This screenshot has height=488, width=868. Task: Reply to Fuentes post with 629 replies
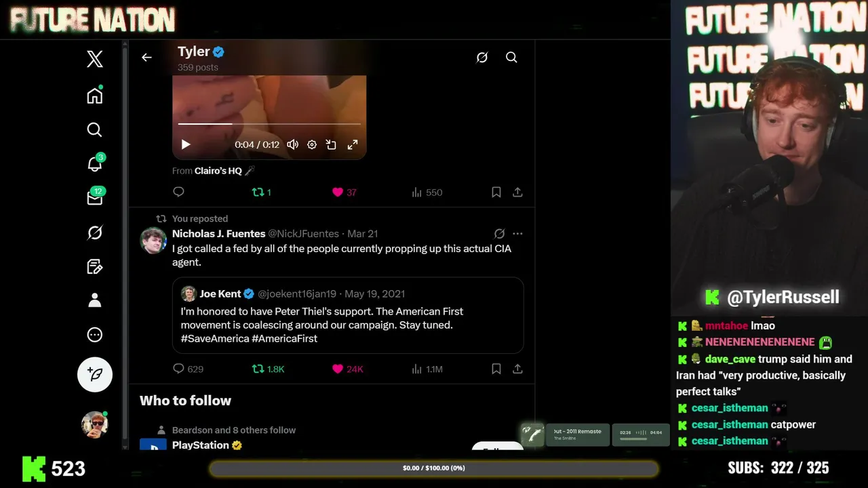click(188, 369)
